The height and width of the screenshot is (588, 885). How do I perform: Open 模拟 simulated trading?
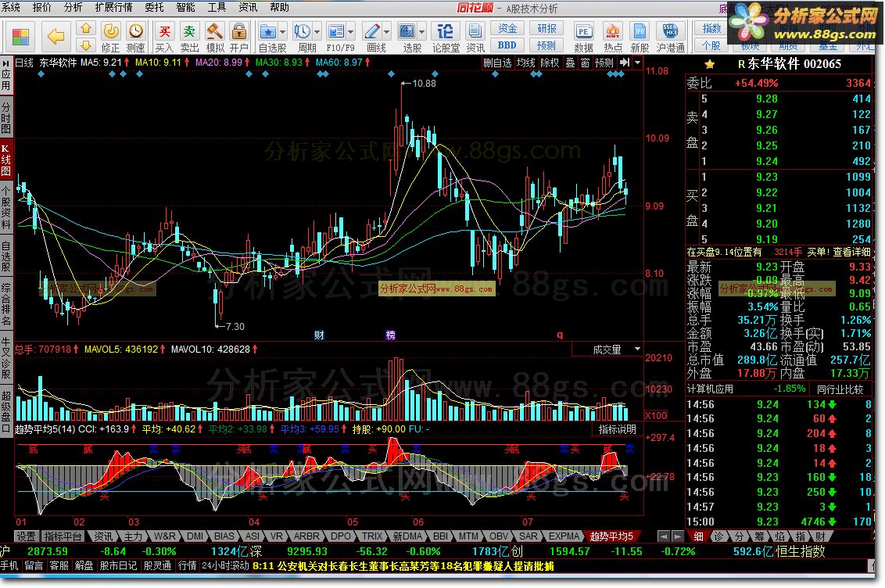coord(214,38)
